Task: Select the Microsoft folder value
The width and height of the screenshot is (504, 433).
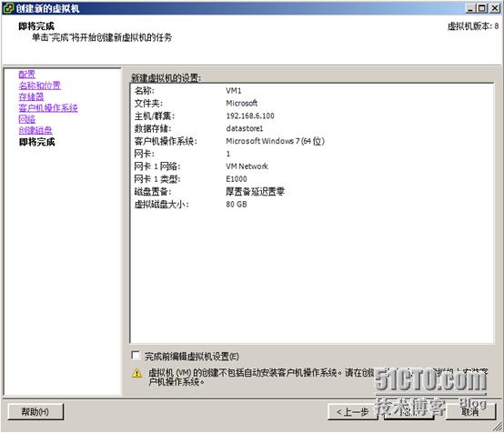Action: (241, 103)
